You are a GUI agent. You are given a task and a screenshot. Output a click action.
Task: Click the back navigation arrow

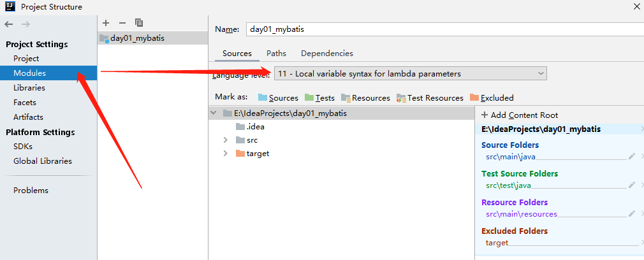9,24
